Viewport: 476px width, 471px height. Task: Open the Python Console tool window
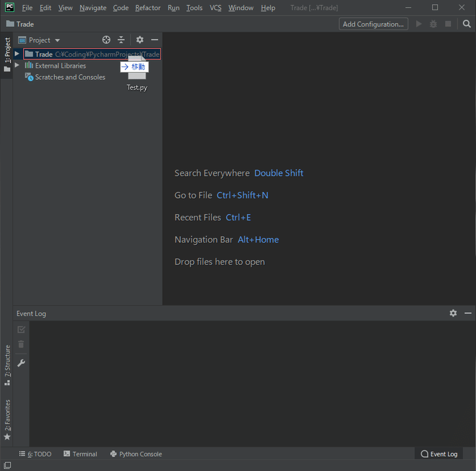[136, 454]
